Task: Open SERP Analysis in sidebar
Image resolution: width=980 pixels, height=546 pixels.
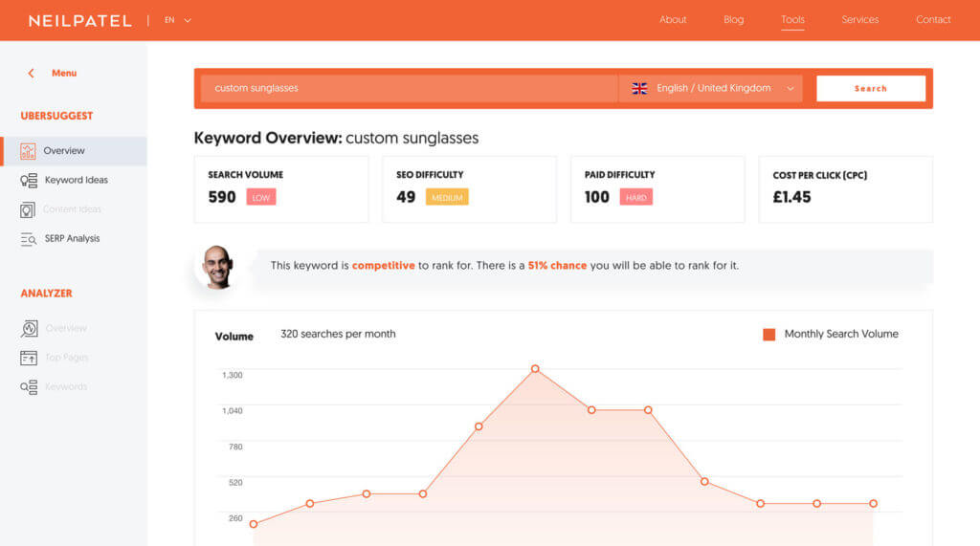Action: click(72, 239)
